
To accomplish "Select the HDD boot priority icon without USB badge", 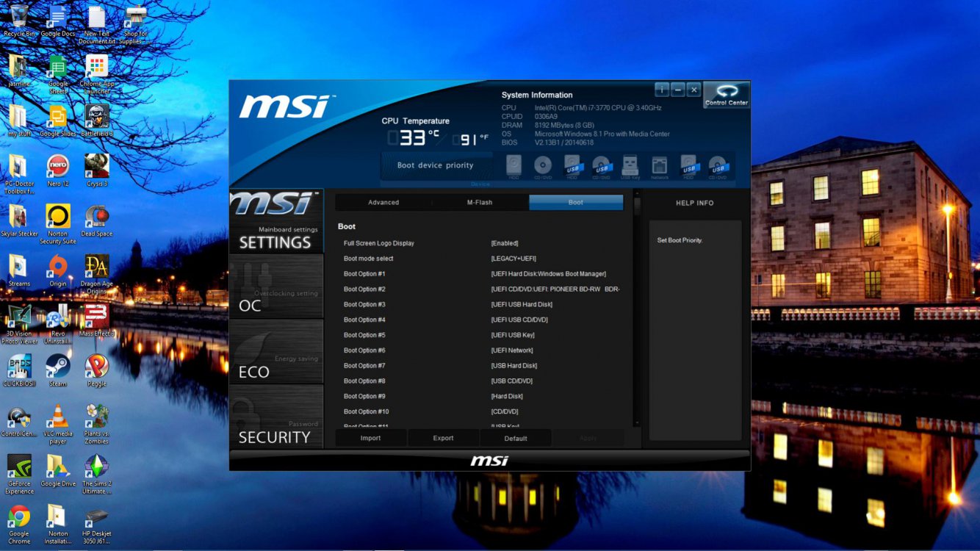I will (x=514, y=167).
